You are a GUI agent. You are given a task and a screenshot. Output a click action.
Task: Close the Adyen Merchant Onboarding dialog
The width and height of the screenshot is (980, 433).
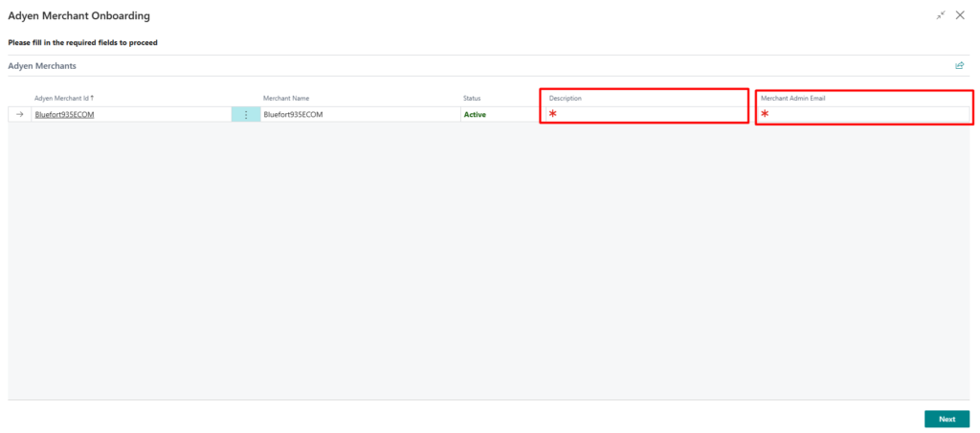(x=960, y=16)
